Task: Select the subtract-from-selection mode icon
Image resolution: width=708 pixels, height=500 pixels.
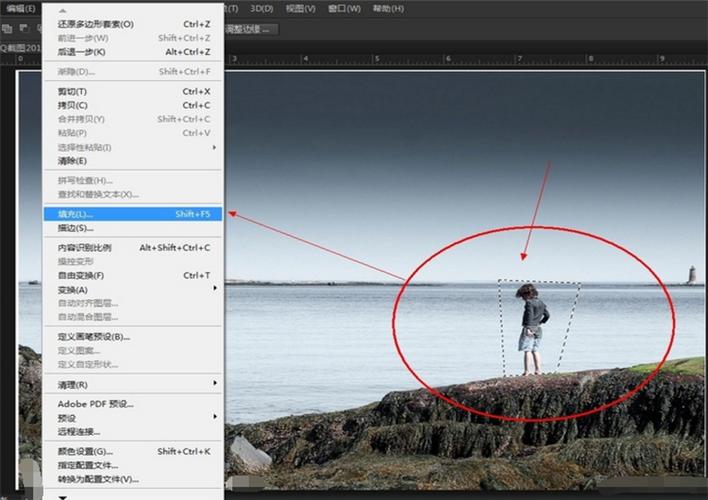Action: pyautogui.click(x=23, y=29)
